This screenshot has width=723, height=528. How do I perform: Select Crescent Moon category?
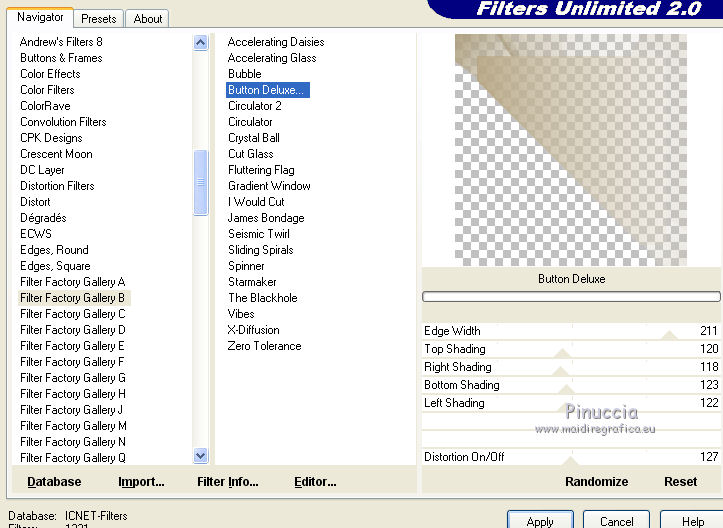point(56,154)
